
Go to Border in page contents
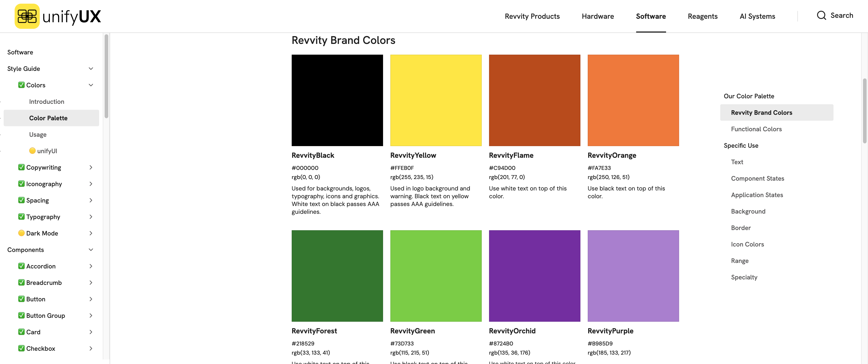(741, 228)
